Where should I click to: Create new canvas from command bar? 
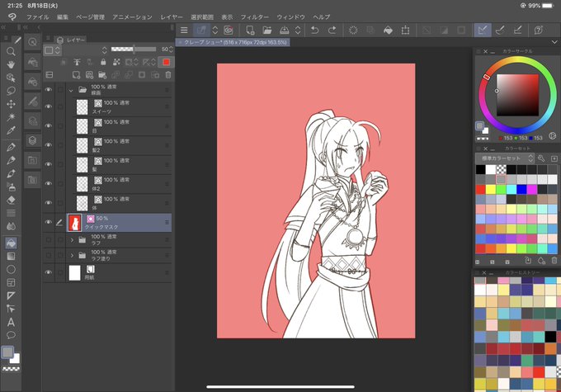coord(250,31)
